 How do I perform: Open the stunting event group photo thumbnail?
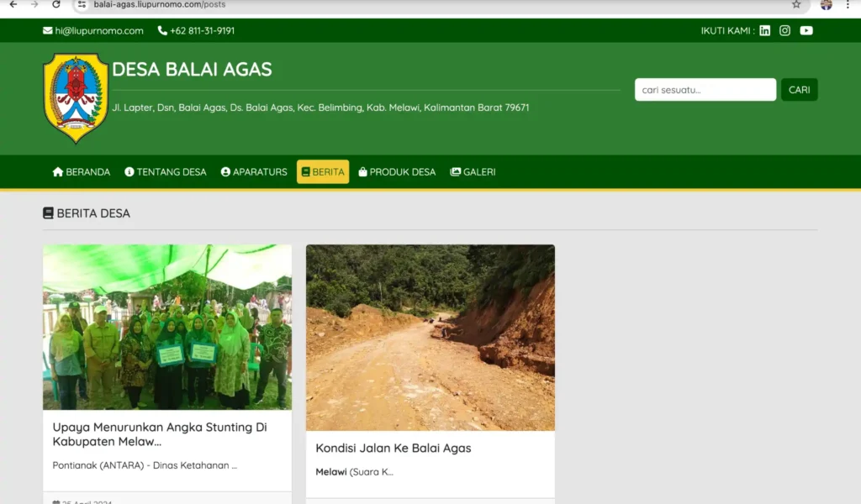167,327
